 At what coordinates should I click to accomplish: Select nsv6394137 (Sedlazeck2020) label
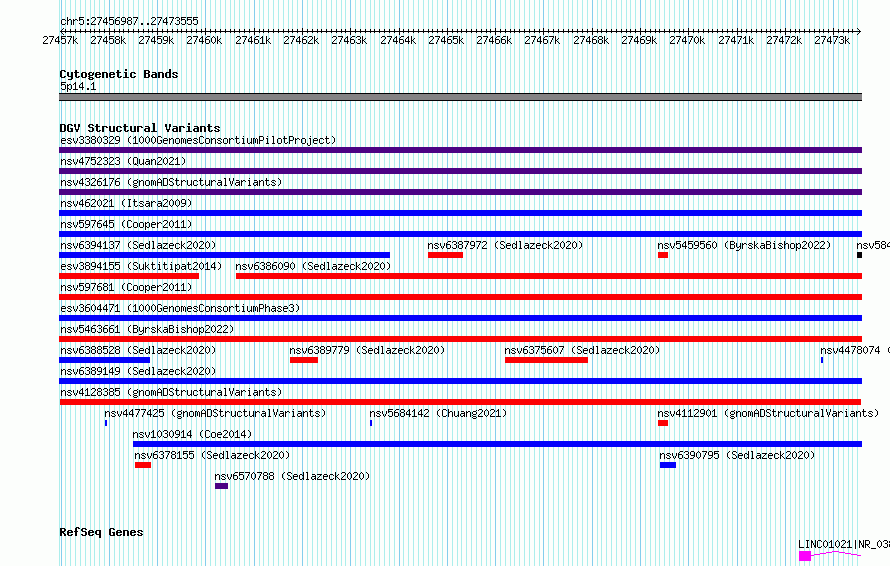pyautogui.click(x=138, y=245)
